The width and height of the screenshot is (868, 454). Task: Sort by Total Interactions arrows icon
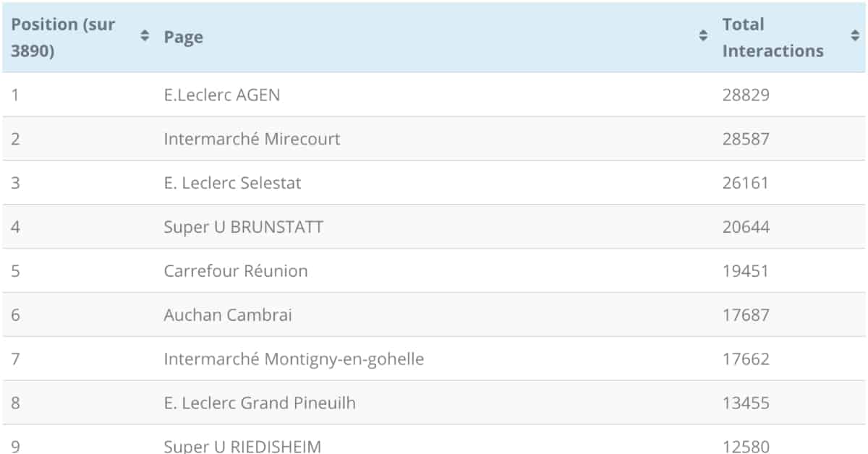[855, 36]
